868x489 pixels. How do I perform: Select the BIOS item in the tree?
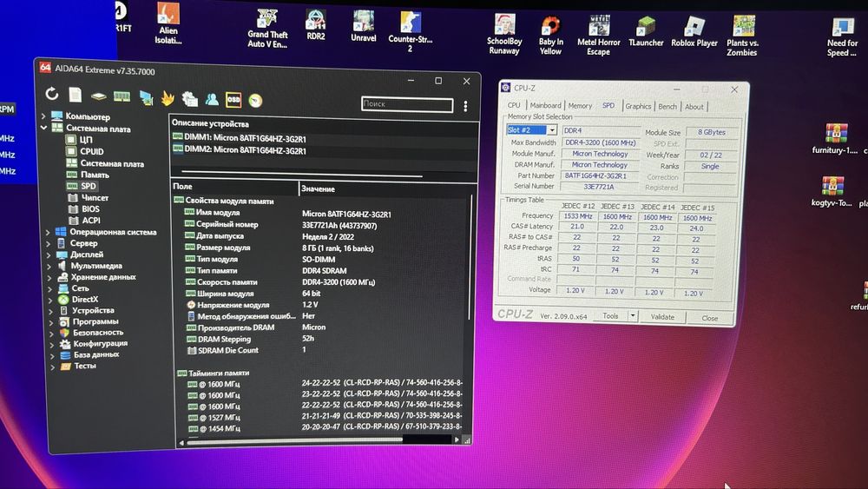pyautogui.click(x=84, y=209)
